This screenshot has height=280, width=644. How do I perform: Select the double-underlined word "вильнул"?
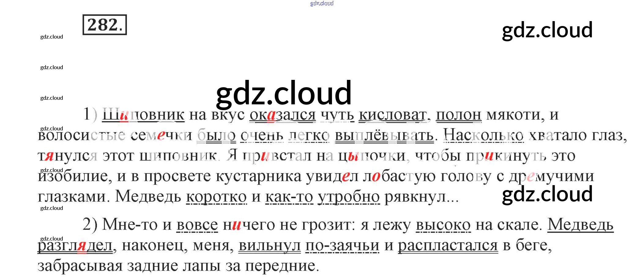pos(270,245)
